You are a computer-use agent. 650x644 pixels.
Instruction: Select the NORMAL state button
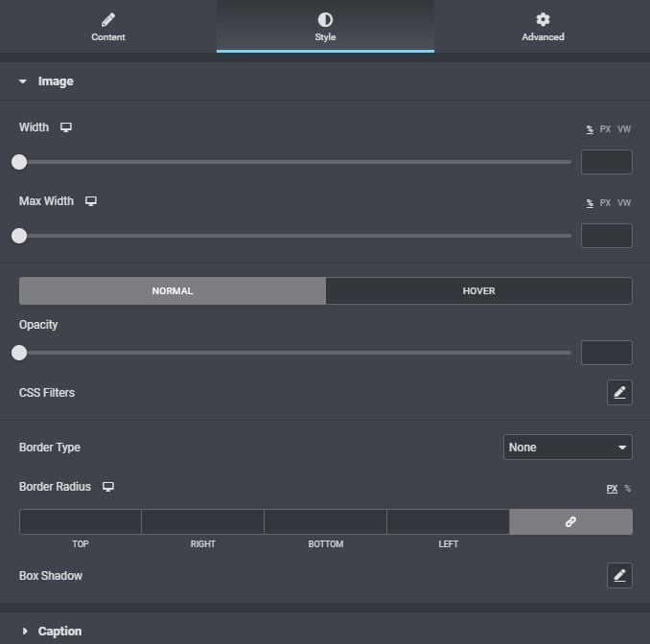[x=173, y=291]
